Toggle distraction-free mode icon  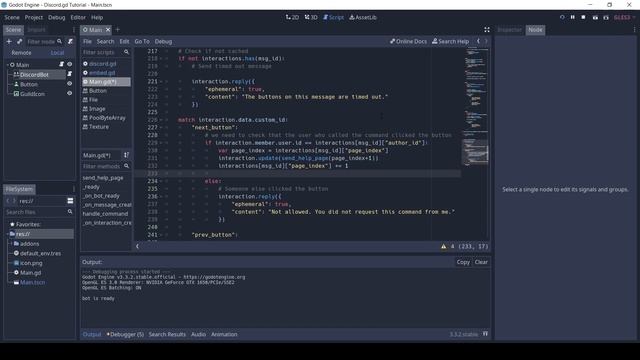(x=487, y=29)
